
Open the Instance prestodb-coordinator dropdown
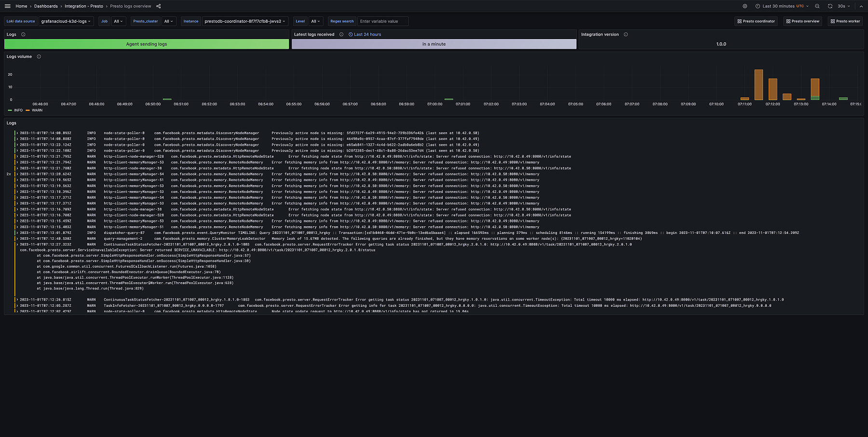click(244, 21)
